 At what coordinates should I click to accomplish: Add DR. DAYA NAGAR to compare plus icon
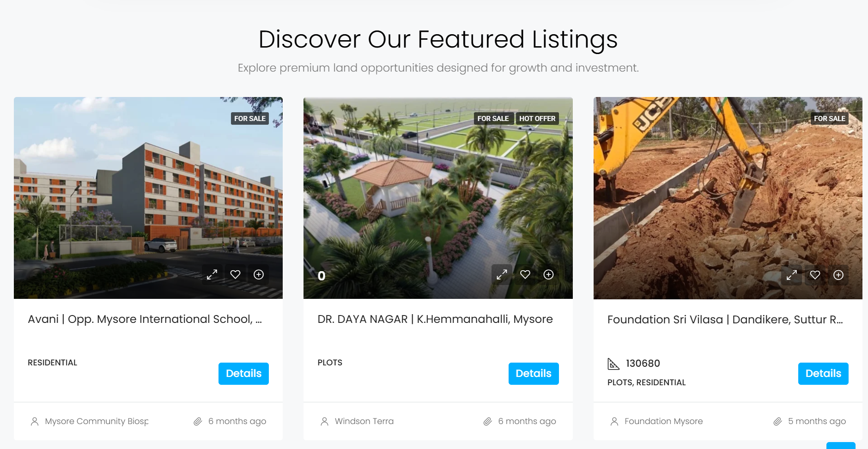tap(548, 275)
